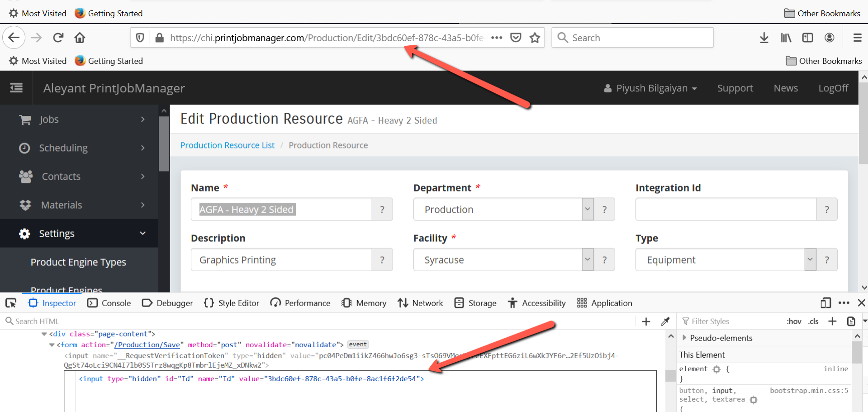Bookmark this page with the star icon
Viewport: 868px width, 412px height.
535,38
